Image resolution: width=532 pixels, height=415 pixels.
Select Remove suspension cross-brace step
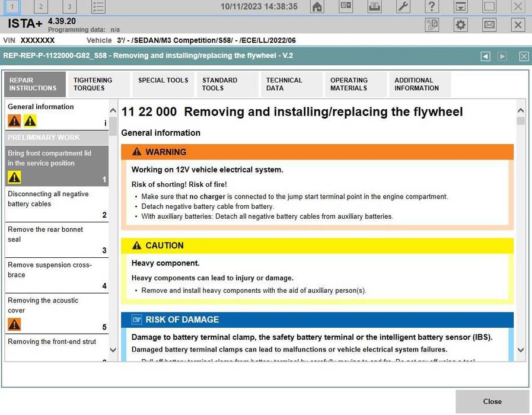click(57, 275)
